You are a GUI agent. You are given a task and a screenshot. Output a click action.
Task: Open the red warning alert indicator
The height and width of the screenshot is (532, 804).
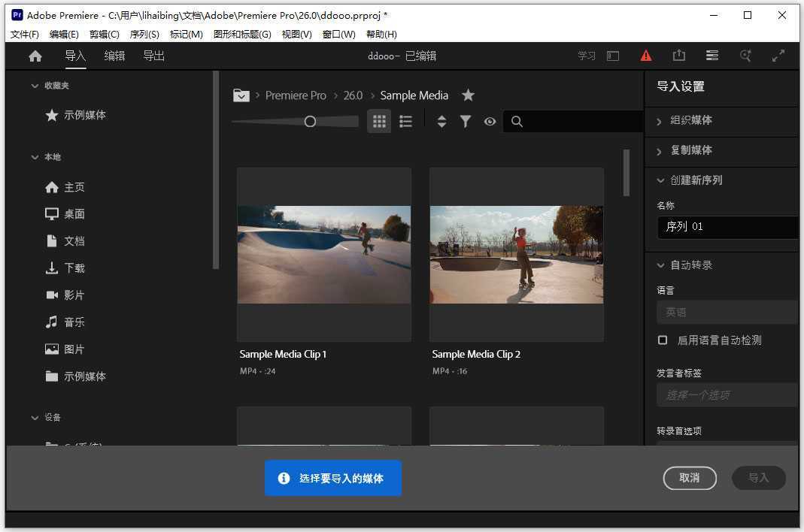click(x=646, y=55)
